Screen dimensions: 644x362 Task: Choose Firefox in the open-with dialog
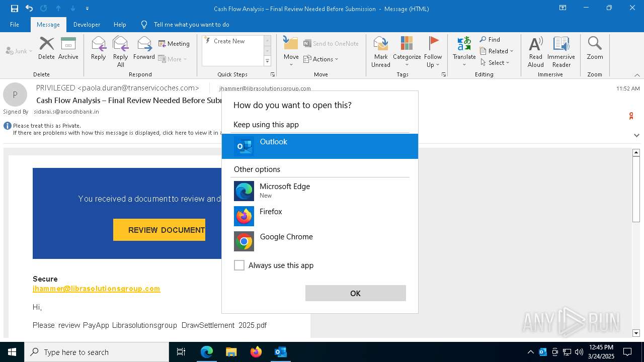tap(320, 216)
